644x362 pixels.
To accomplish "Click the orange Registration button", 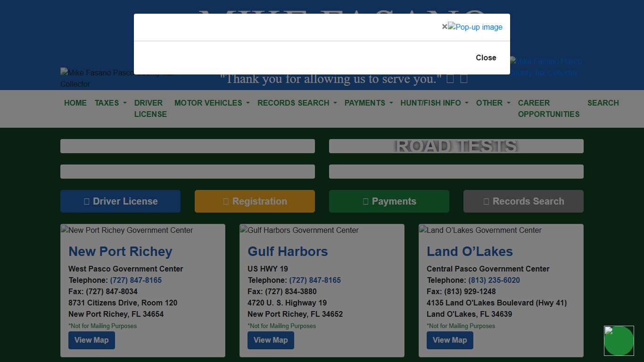I will 255,201.
